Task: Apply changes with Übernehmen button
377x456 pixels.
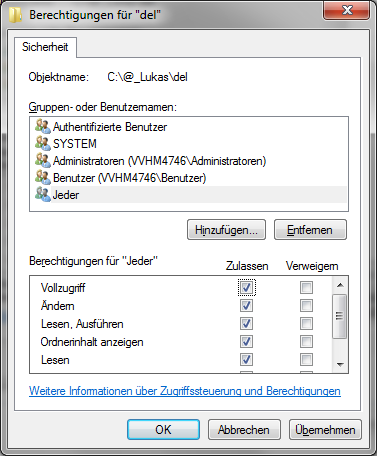Action: (x=325, y=430)
